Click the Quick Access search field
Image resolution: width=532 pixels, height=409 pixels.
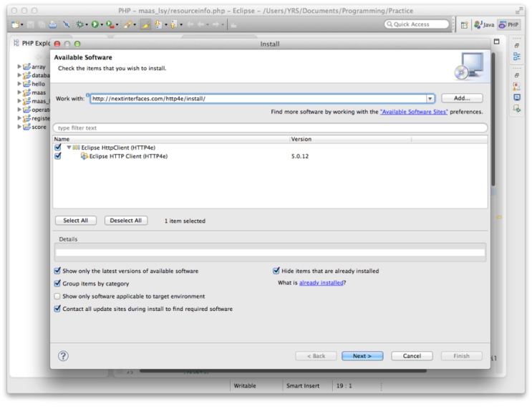pos(417,24)
